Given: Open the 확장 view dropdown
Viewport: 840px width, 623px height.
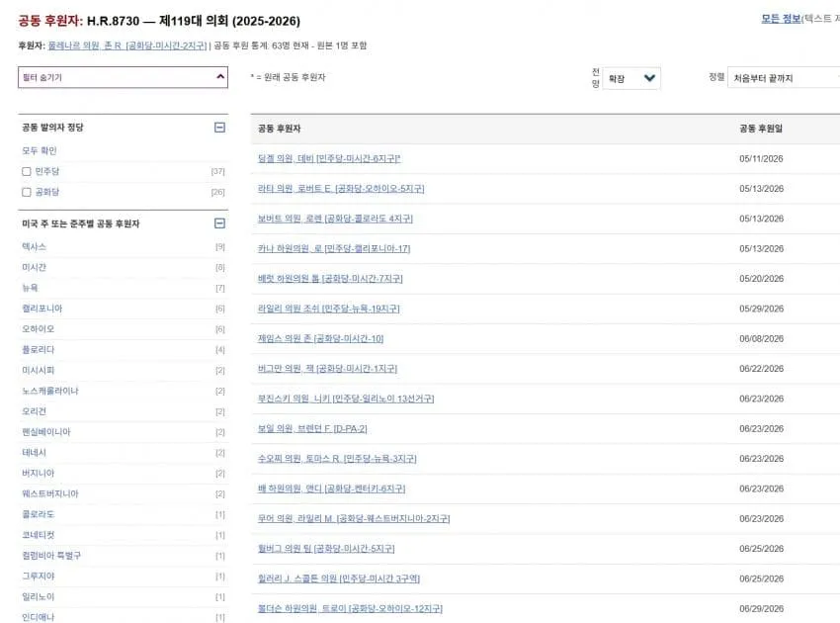Looking at the screenshot, I should 631,78.
